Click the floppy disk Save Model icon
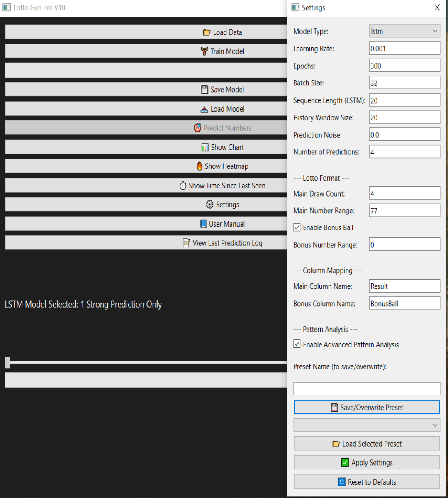448x498 pixels. point(205,90)
